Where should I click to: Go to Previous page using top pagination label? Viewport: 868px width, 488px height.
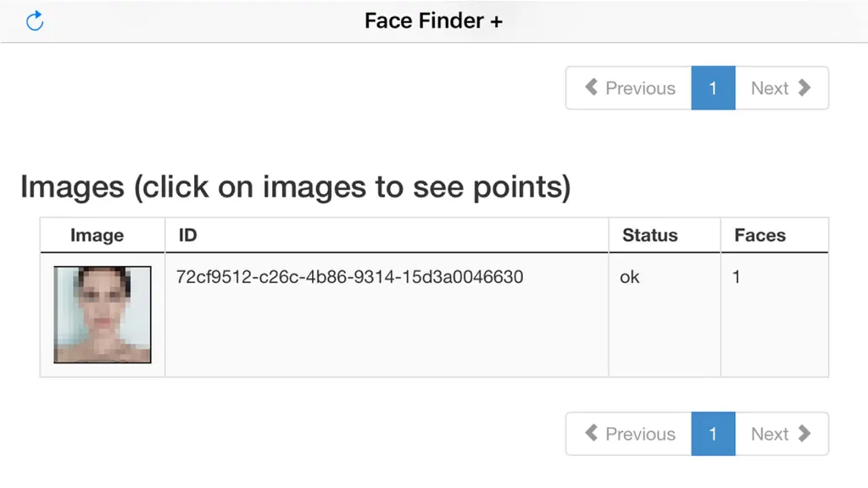coord(641,88)
